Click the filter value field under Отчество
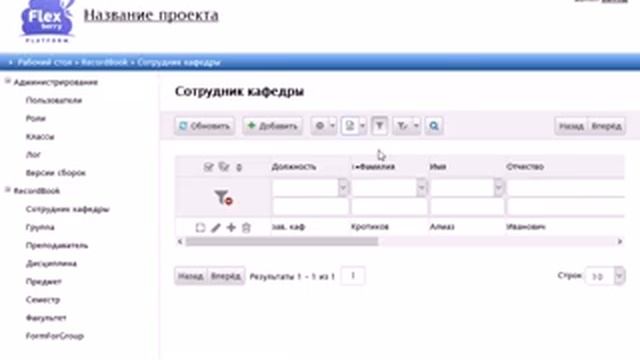640x360 pixels. (565, 207)
